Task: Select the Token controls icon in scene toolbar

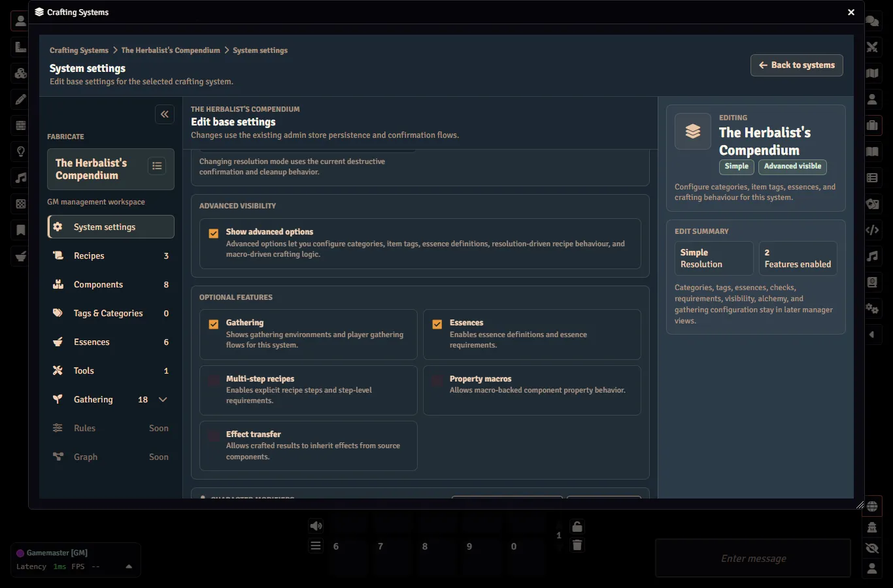Action: pos(20,21)
